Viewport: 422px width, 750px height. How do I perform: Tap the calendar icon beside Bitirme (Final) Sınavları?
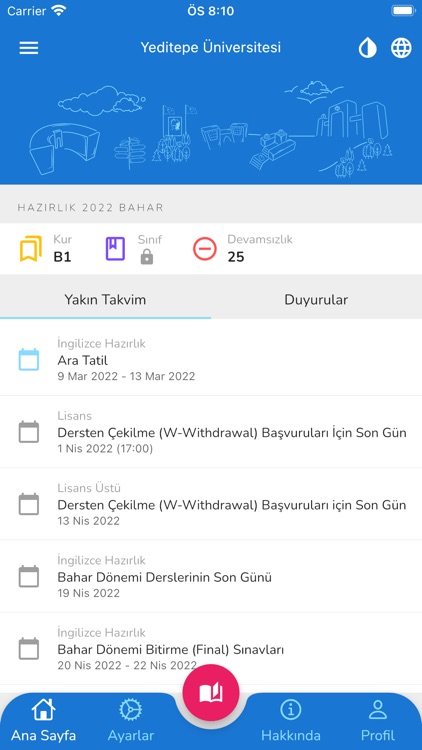pyautogui.click(x=29, y=649)
